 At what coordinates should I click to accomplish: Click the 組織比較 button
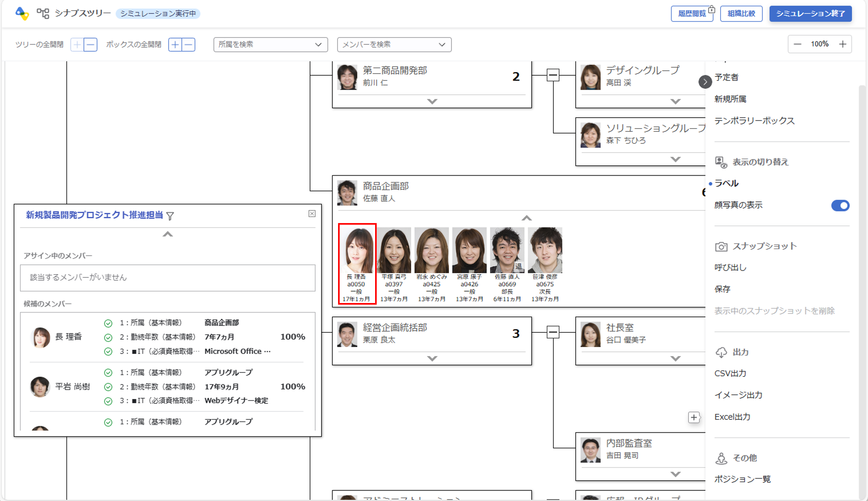741,14
